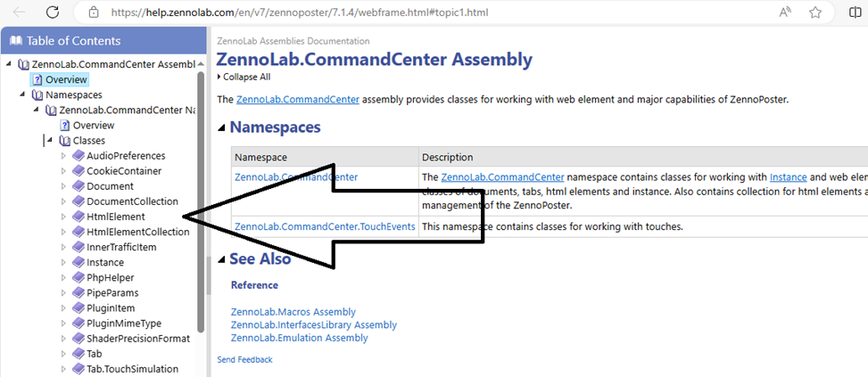Image resolution: width=868 pixels, height=377 pixels.
Task: Click the PhpHelper class icon
Action: pyautogui.click(x=79, y=277)
